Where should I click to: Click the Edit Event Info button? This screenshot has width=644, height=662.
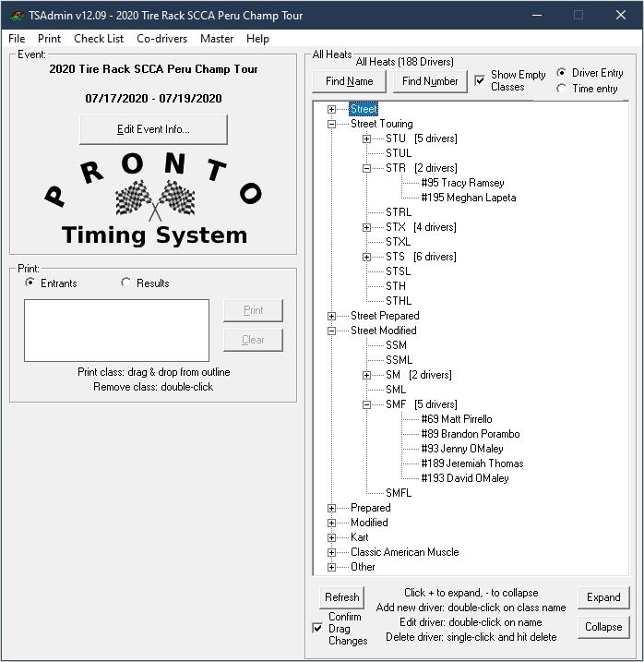point(153,129)
